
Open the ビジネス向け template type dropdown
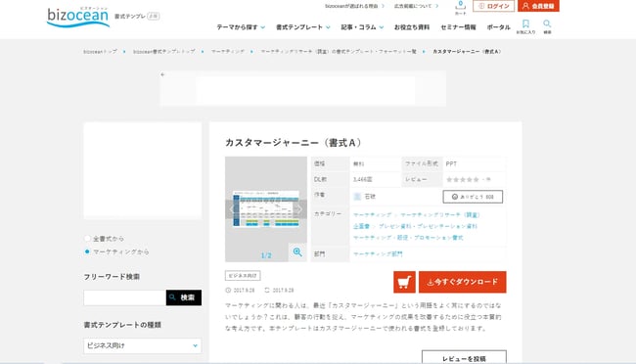pos(143,345)
